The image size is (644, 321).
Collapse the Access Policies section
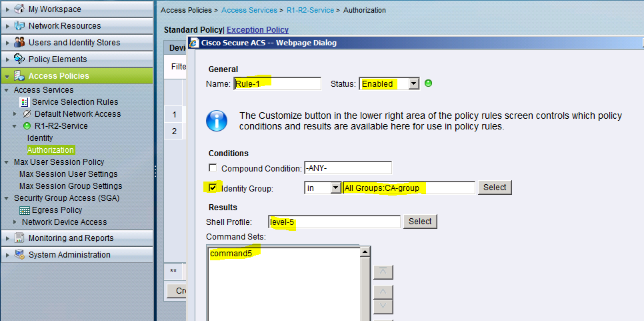(7, 76)
